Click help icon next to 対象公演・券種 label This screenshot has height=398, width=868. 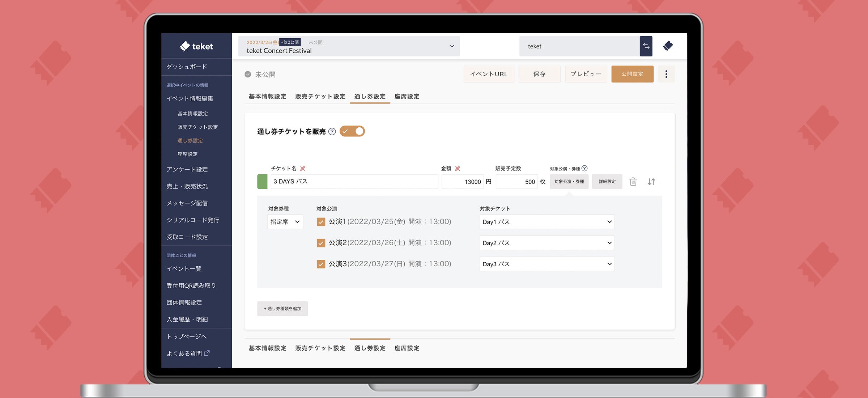click(584, 168)
